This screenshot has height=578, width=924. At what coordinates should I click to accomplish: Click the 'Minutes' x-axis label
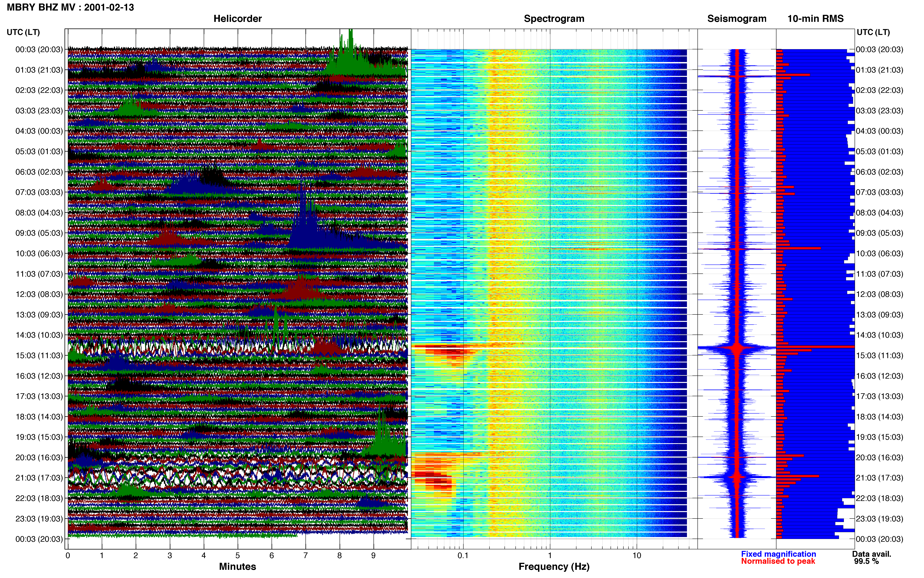pyautogui.click(x=237, y=566)
